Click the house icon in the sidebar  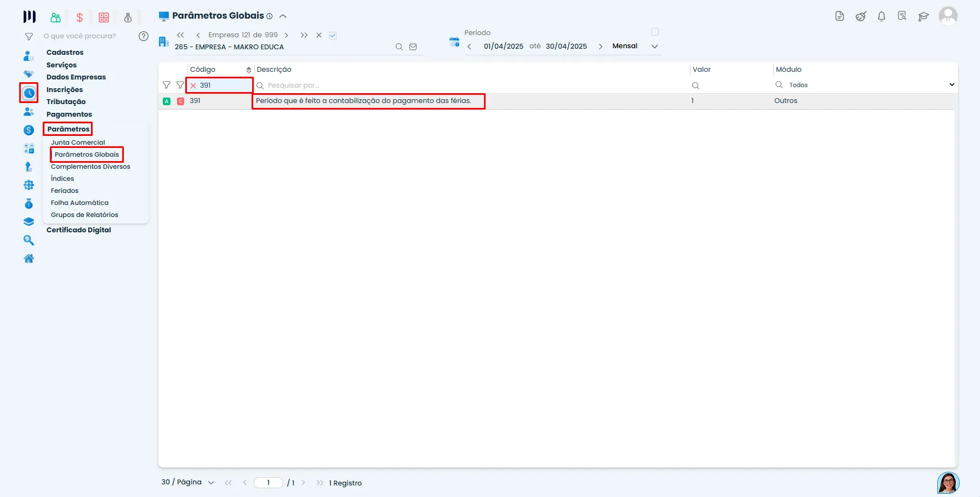click(29, 259)
